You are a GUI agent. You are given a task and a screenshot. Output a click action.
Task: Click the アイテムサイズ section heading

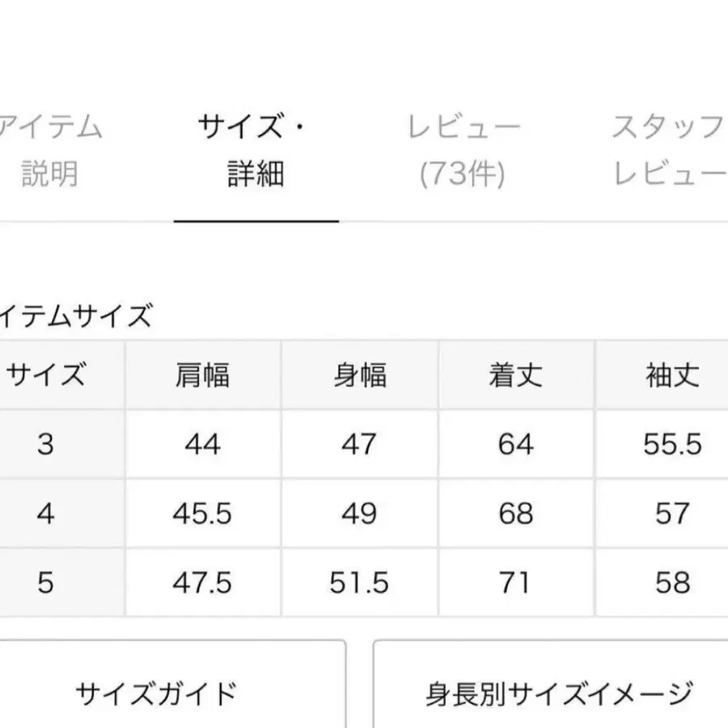(x=76, y=315)
